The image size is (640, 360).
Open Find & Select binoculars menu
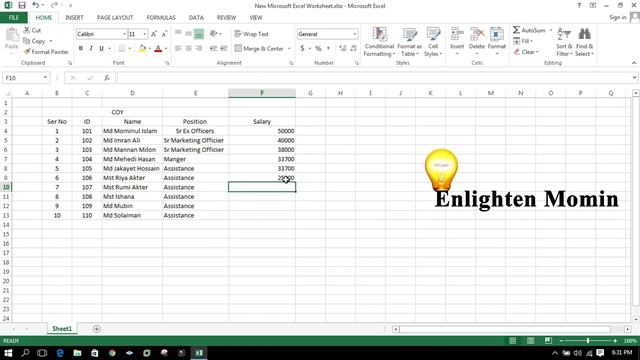pyautogui.click(x=584, y=42)
